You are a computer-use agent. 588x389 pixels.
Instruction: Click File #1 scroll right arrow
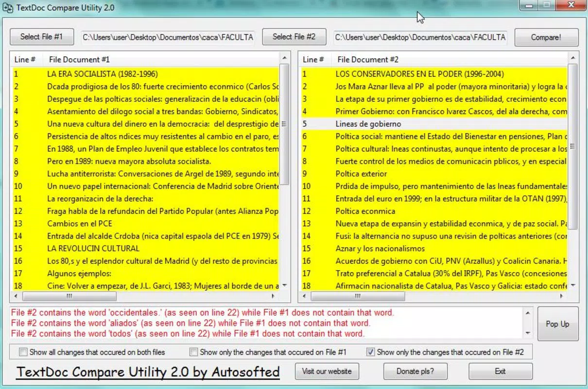(x=274, y=296)
